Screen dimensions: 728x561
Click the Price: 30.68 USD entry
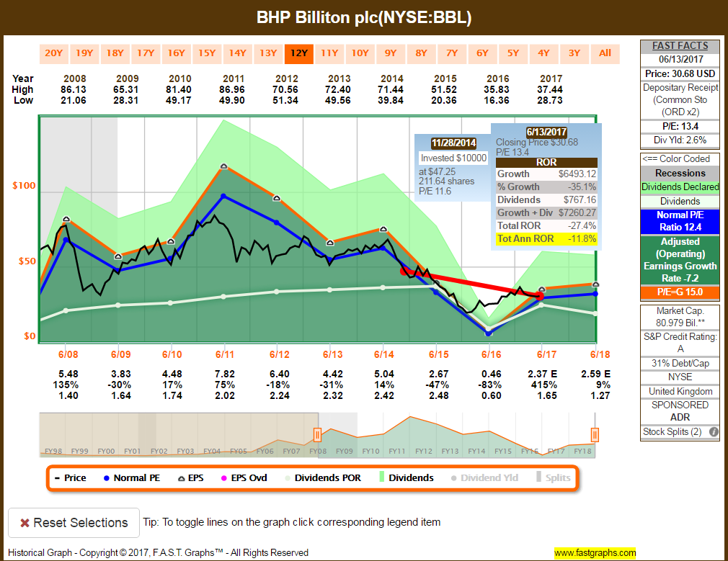click(x=680, y=73)
